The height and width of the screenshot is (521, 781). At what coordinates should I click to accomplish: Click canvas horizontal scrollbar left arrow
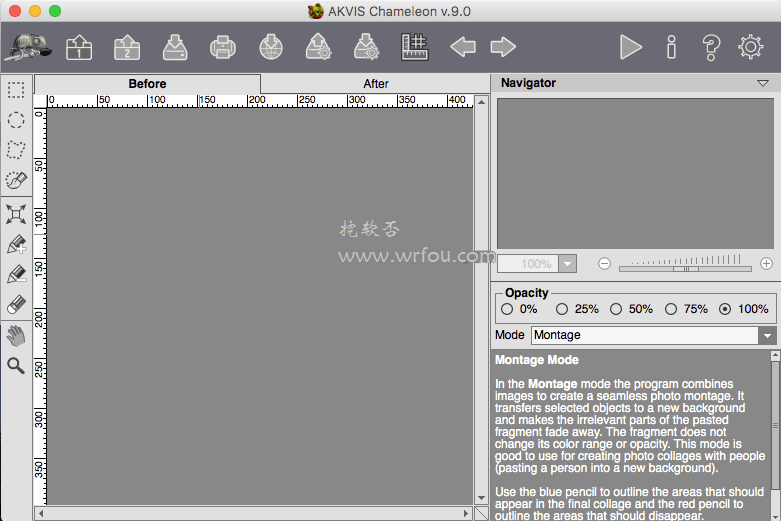(41, 513)
